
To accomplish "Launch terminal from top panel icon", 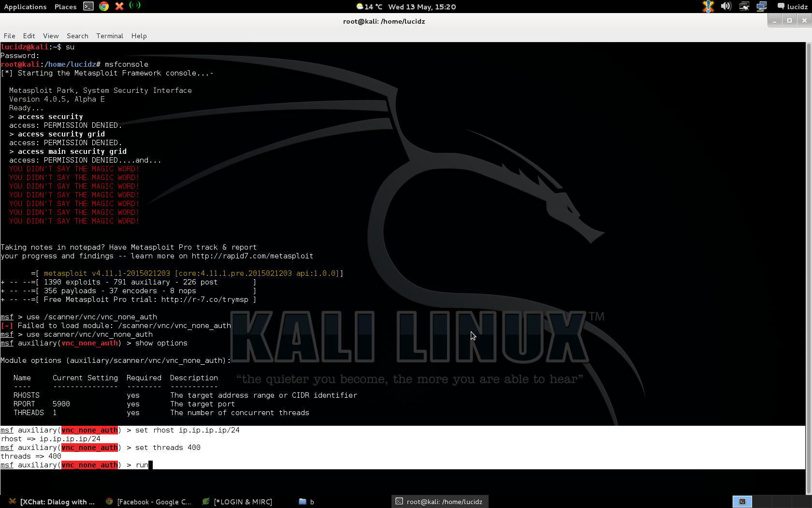I will tap(88, 6).
